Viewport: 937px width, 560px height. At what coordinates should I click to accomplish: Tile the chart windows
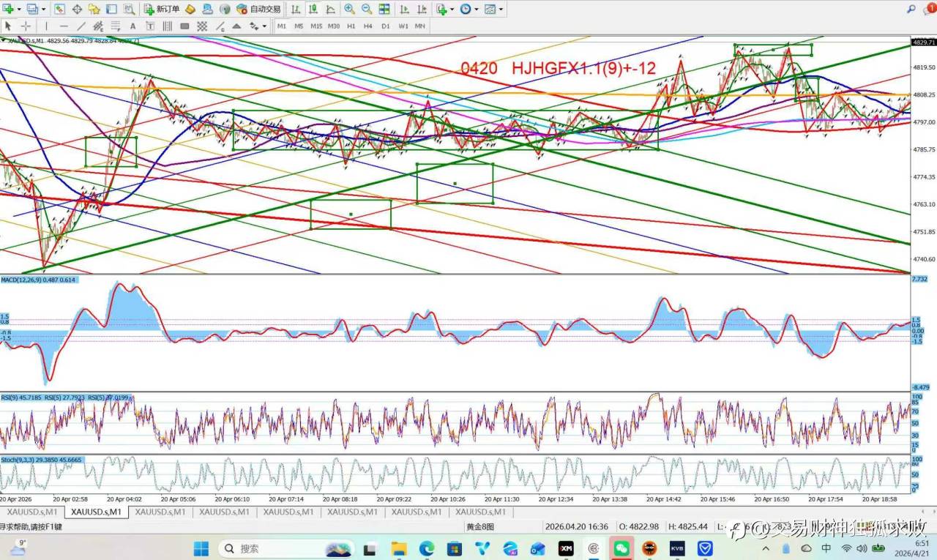point(384,10)
